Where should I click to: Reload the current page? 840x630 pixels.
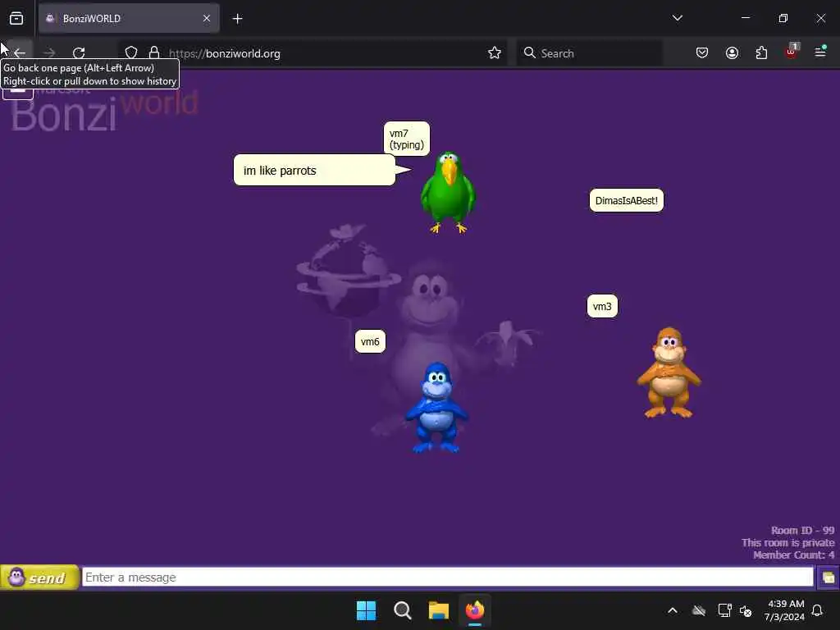tap(79, 53)
